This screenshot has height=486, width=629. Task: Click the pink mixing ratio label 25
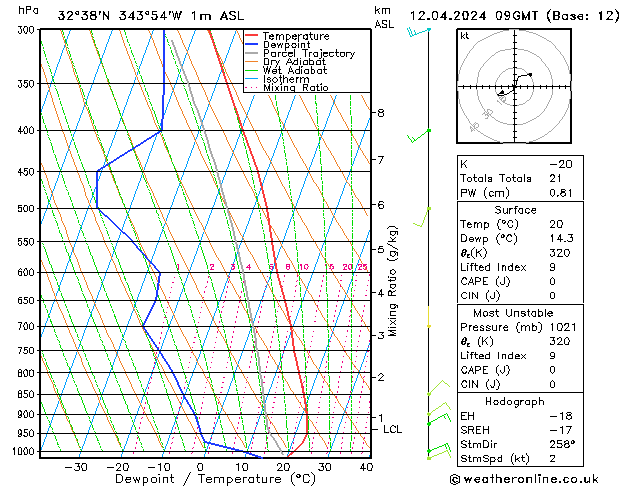tap(362, 267)
